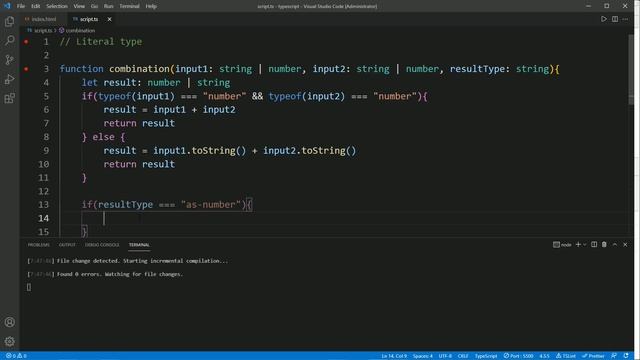Click the TSLint status bar item
Screen dimensions: 640x360
tap(566, 356)
